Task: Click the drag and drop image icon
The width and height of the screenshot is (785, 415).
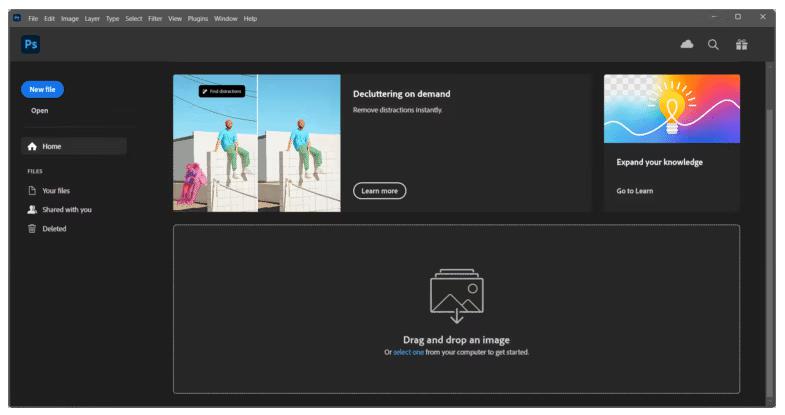Action: tap(456, 295)
